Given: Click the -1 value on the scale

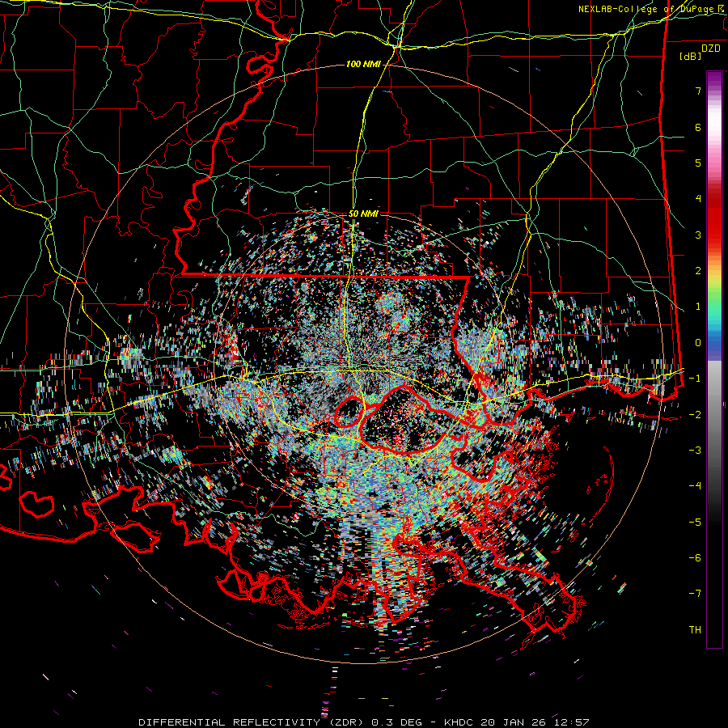Looking at the screenshot, I should point(695,379).
